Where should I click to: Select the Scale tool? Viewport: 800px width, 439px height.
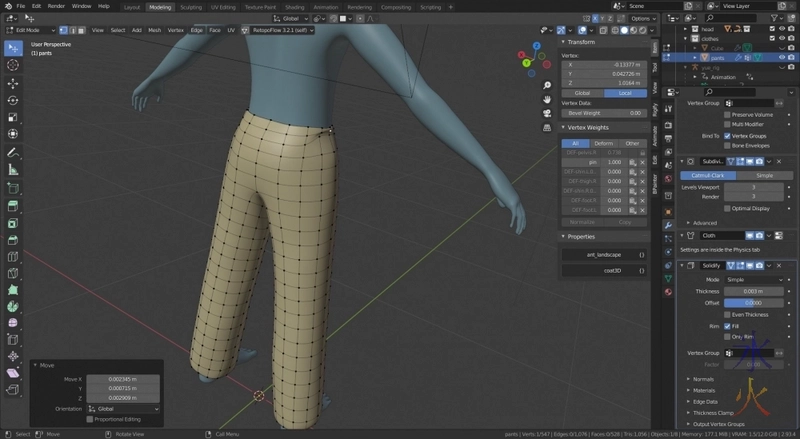pyautogui.click(x=13, y=117)
